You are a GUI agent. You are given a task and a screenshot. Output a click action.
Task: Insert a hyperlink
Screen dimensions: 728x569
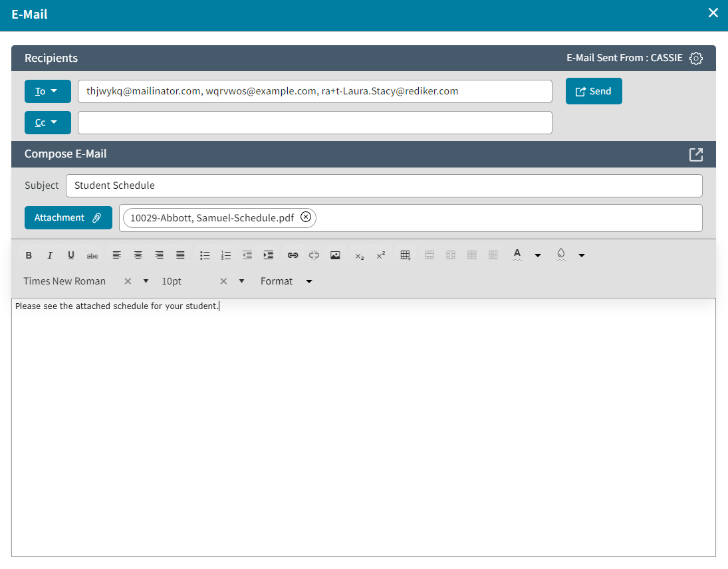pos(293,255)
